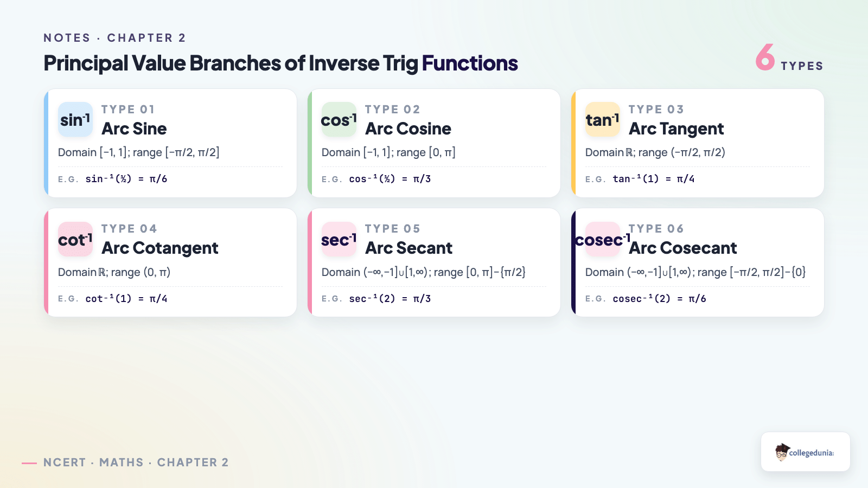
Task: Click example sin⁻¹(½) = π/6
Action: pos(126,179)
